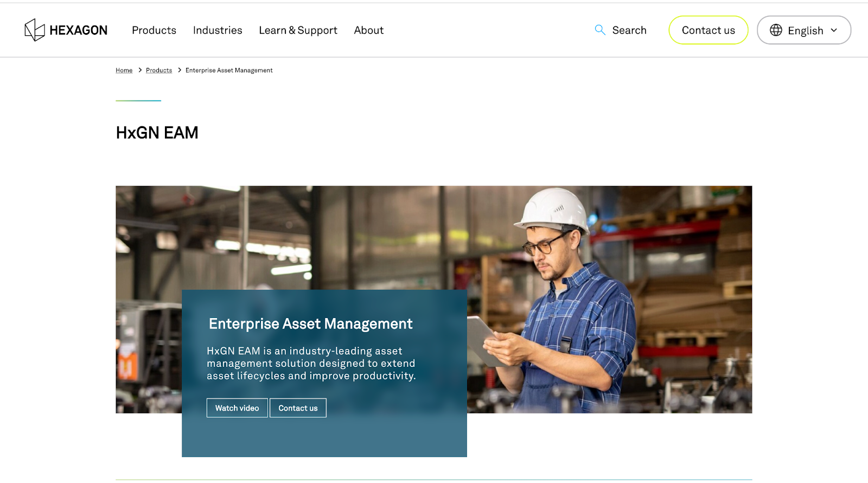Go to Home breadcrumb link
Screen dimensions: 868x483
[x=124, y=71]
